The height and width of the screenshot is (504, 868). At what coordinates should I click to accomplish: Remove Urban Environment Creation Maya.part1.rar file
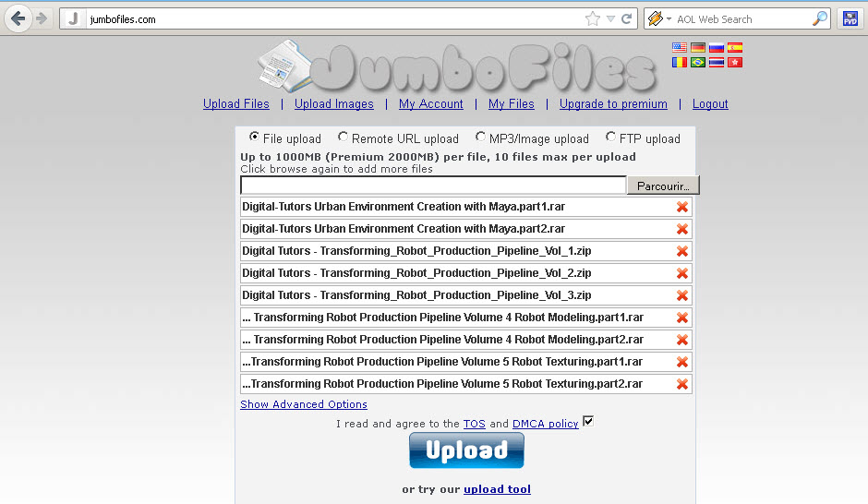(682, 207)
